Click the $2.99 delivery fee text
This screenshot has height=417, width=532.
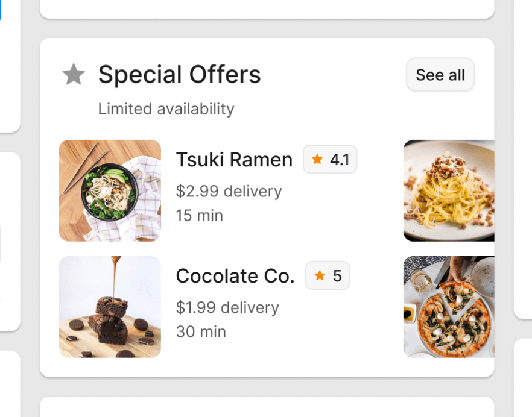229,191
